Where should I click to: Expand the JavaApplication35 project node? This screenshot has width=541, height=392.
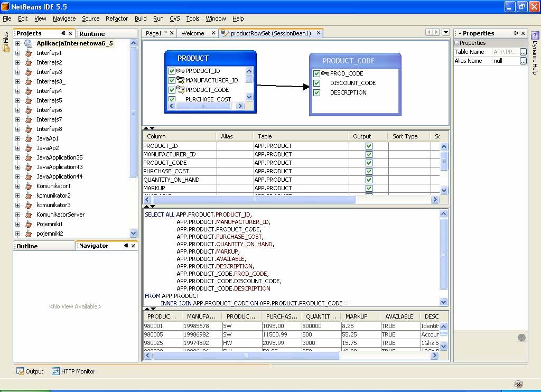click(17, 157)
